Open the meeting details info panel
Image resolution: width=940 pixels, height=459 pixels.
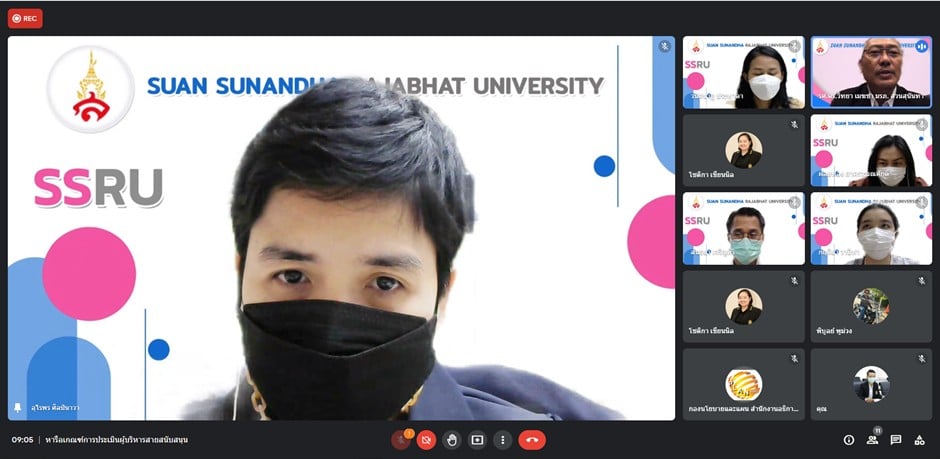tap(849, 440)
